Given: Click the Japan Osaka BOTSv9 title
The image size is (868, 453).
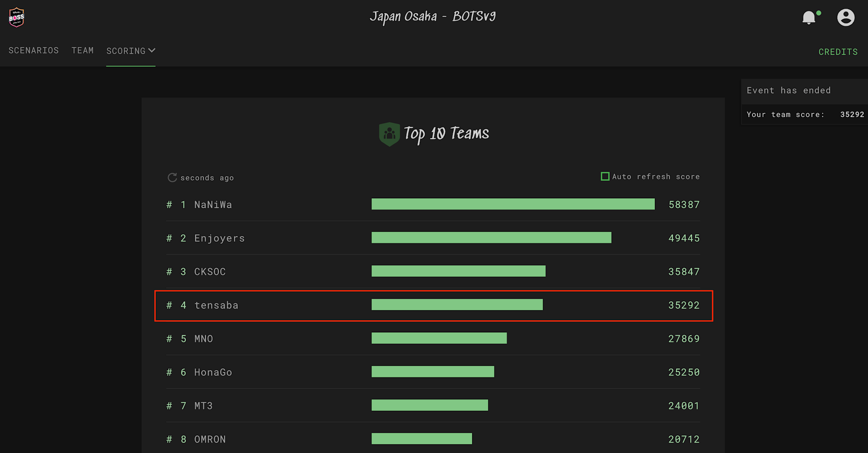Looking at the screenshot, I should tap(433, 17).
